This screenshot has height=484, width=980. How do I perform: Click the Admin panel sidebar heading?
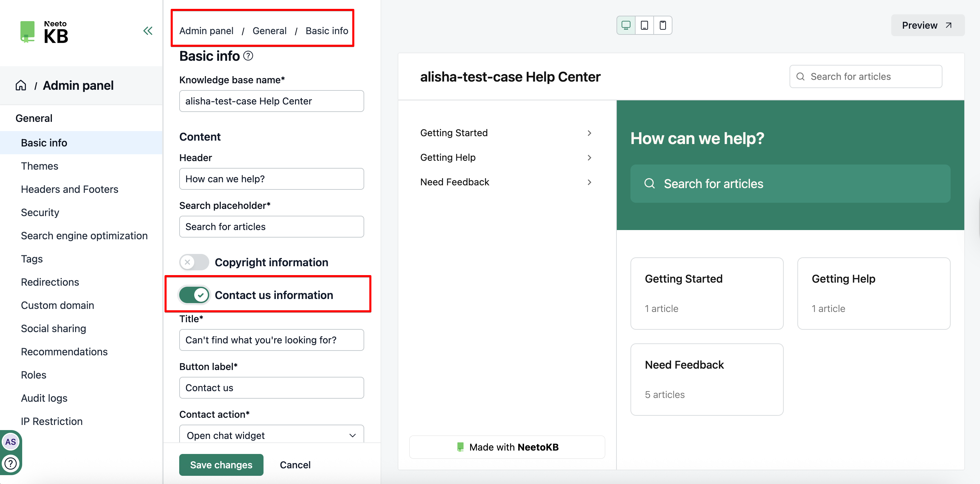(x=78, y=85)
